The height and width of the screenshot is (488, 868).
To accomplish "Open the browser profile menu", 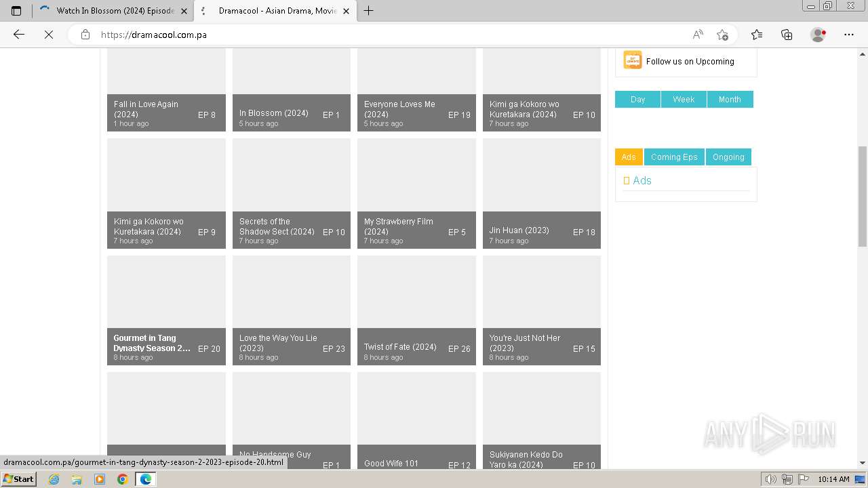I will tap(818, 35).
